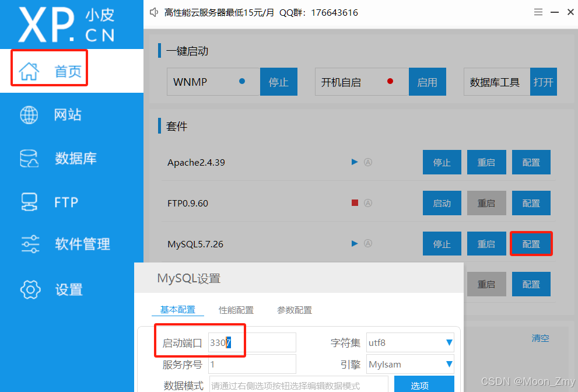Switch to the 性能配置 tab
578x392 pixels.
(236, 310)
